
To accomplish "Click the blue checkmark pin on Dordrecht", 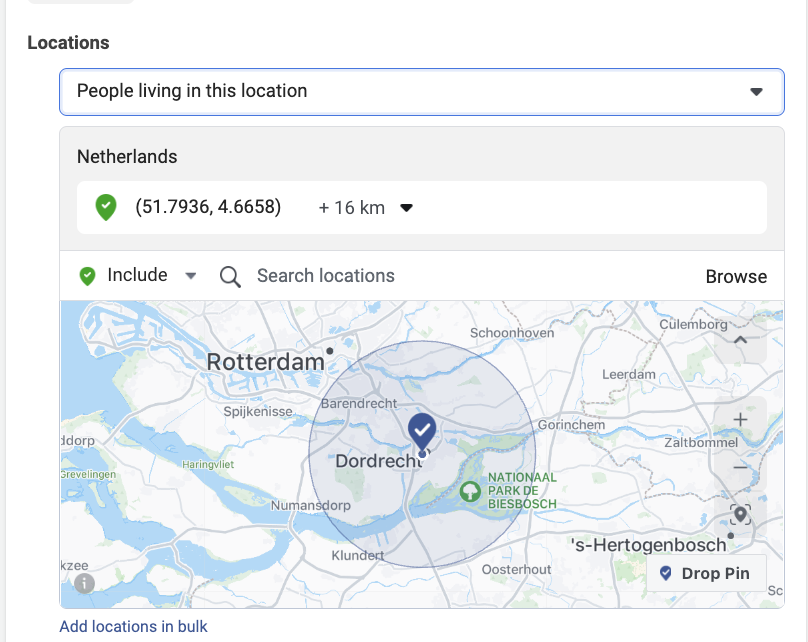I will tap(422, 430).
